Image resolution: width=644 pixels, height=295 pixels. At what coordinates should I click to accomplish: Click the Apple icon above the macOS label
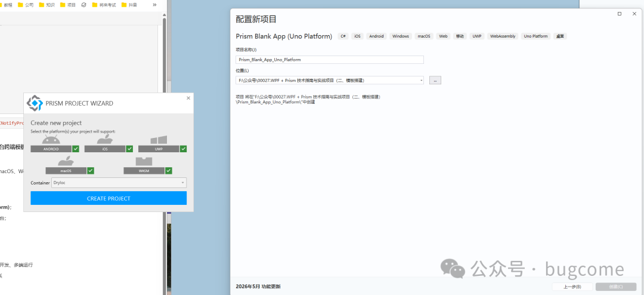coord(66,161)
